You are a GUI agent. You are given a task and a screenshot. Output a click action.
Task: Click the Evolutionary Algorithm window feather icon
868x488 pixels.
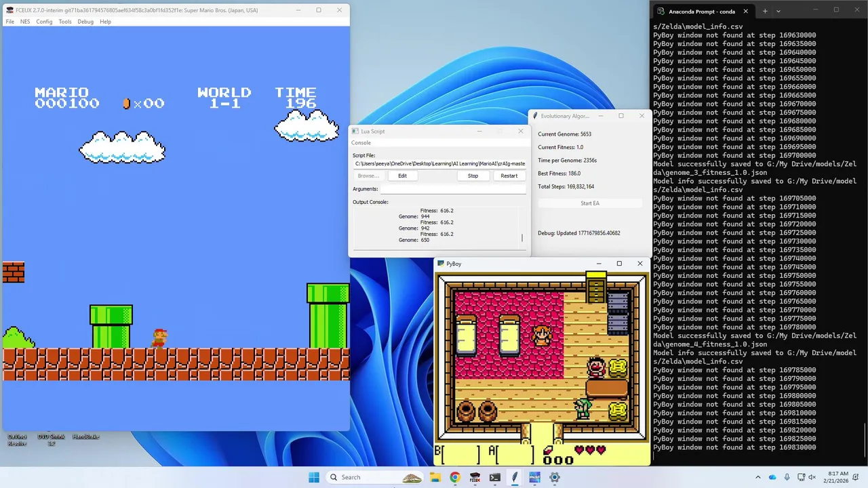click(x=535, y=116)
